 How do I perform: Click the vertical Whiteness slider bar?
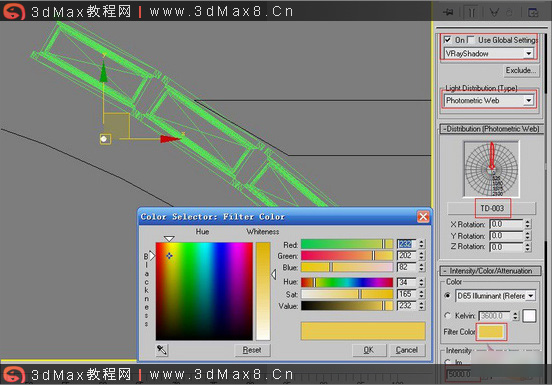pyautogui.click(x=263, y=291)
